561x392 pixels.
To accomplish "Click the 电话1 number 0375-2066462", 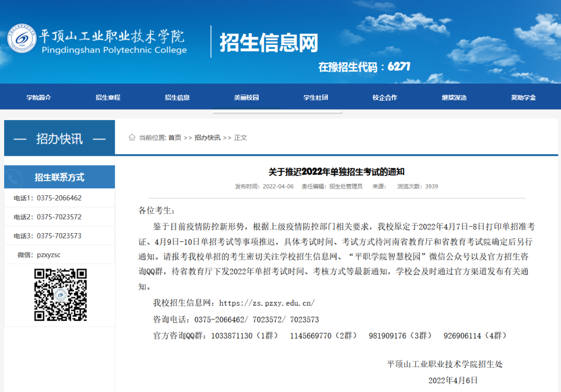I will [59, 198].
